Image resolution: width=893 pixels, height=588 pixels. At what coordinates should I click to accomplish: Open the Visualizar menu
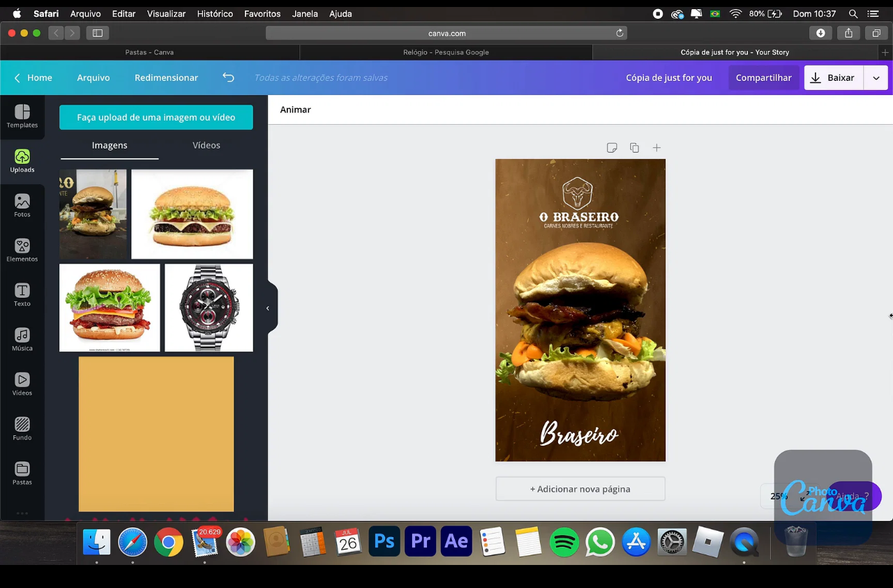pyautogui.click(x=166, y=13)
